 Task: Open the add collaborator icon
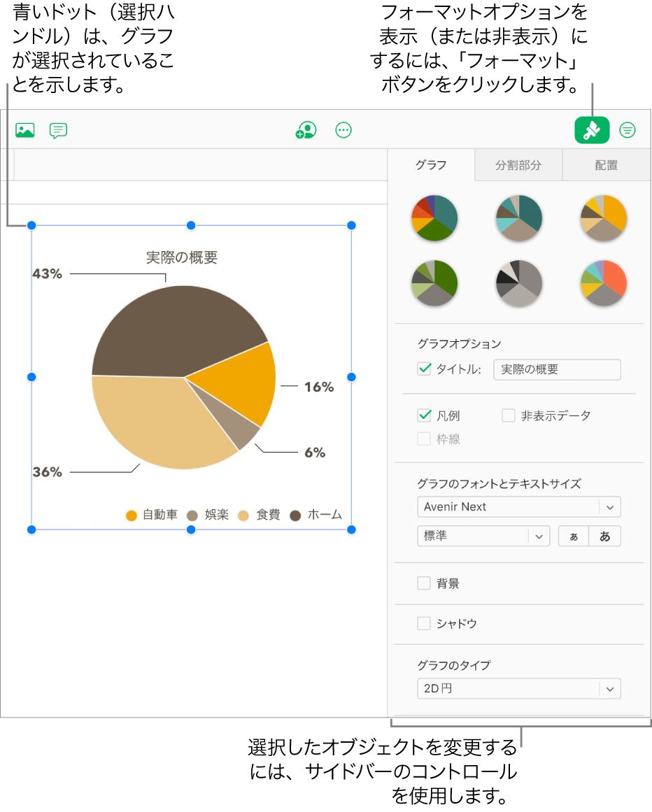306,130
